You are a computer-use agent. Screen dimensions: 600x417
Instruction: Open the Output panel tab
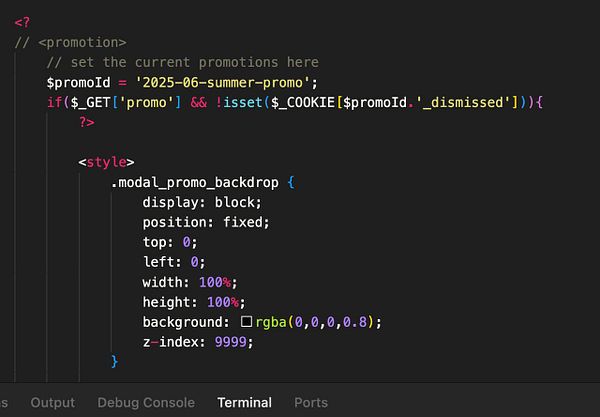tap(53, 402)
